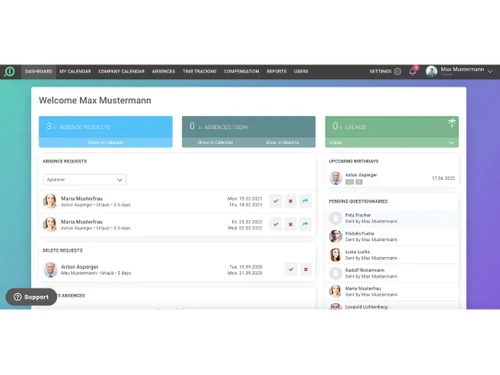Viewport: 500px width, 375px height.
Task: Reject Anton Asperger delete request
Action: (306, 269)
